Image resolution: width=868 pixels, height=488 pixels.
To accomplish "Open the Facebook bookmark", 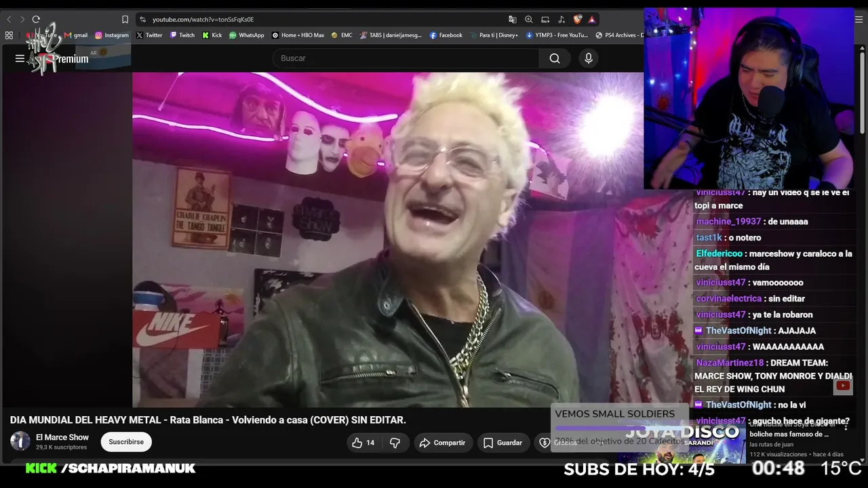I will point(446,35).
